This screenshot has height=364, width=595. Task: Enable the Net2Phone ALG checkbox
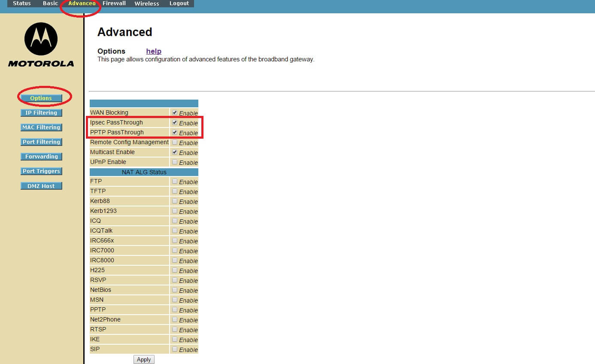click(x=175, y=319)
